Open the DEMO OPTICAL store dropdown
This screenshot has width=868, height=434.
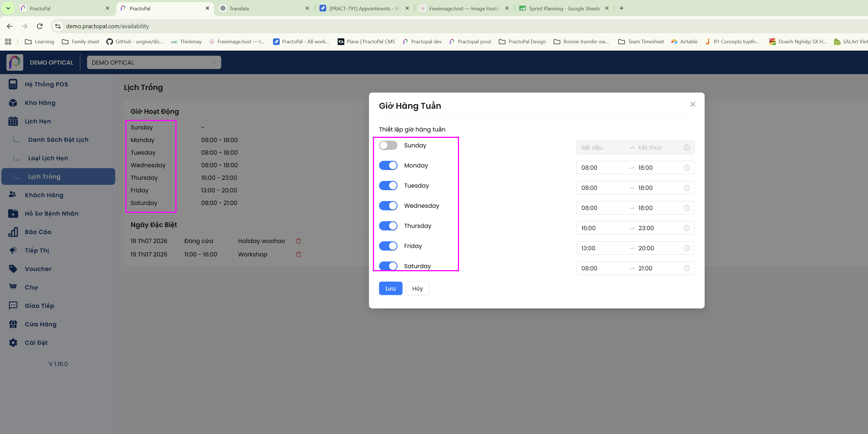[x=154, y=62]
